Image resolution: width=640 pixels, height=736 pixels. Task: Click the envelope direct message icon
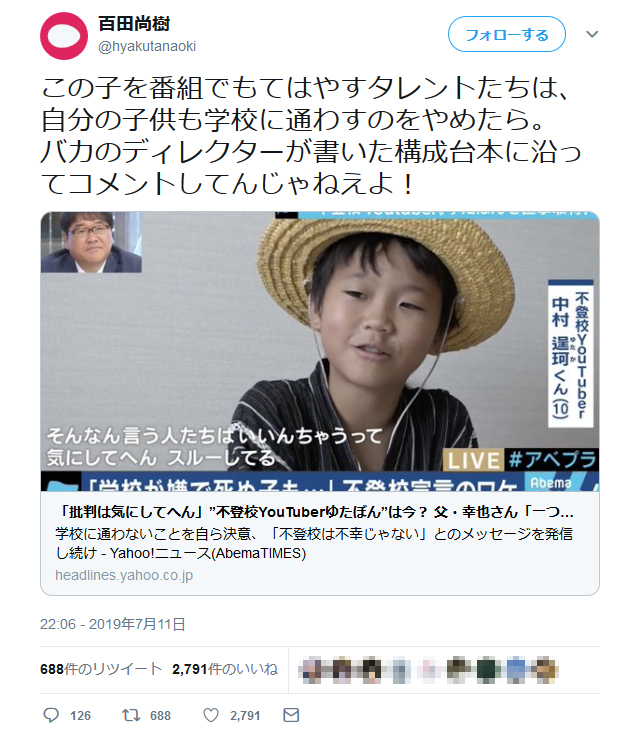[291, 715]
